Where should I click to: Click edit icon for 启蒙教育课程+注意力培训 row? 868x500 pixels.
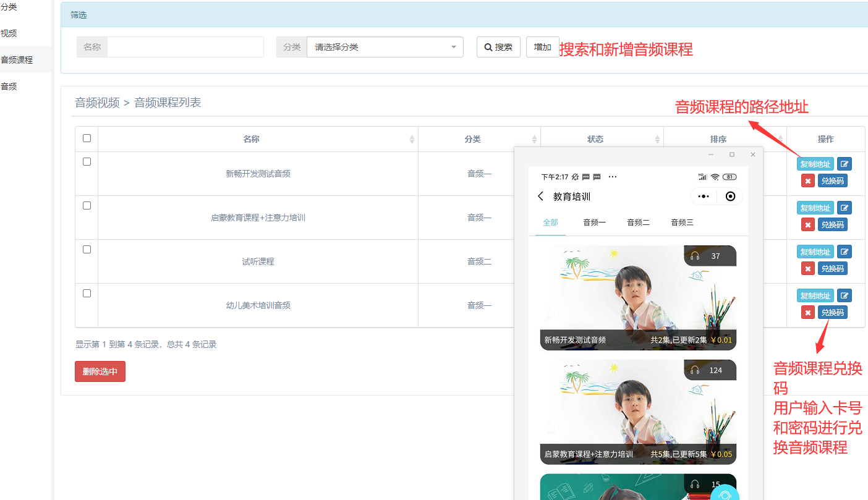point(845,208)
